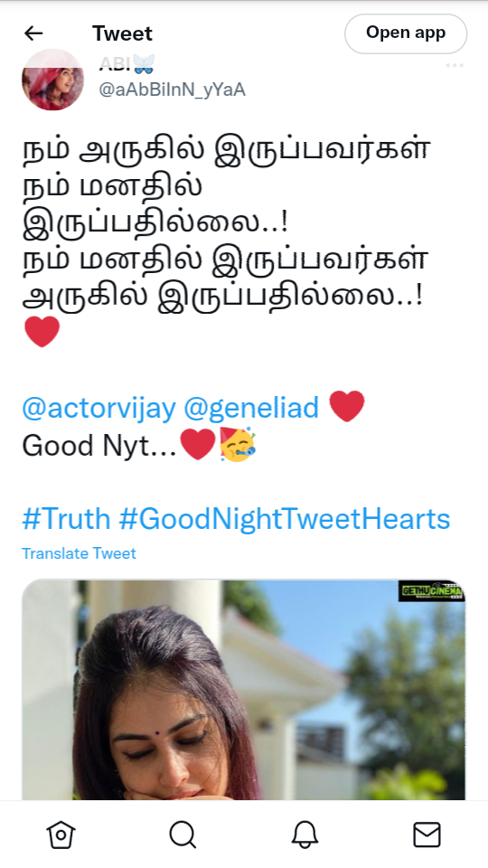
Task: Open the #GoodNightTweetHearts hashtag
Action: pyautogui.click(x=285, y=519)
